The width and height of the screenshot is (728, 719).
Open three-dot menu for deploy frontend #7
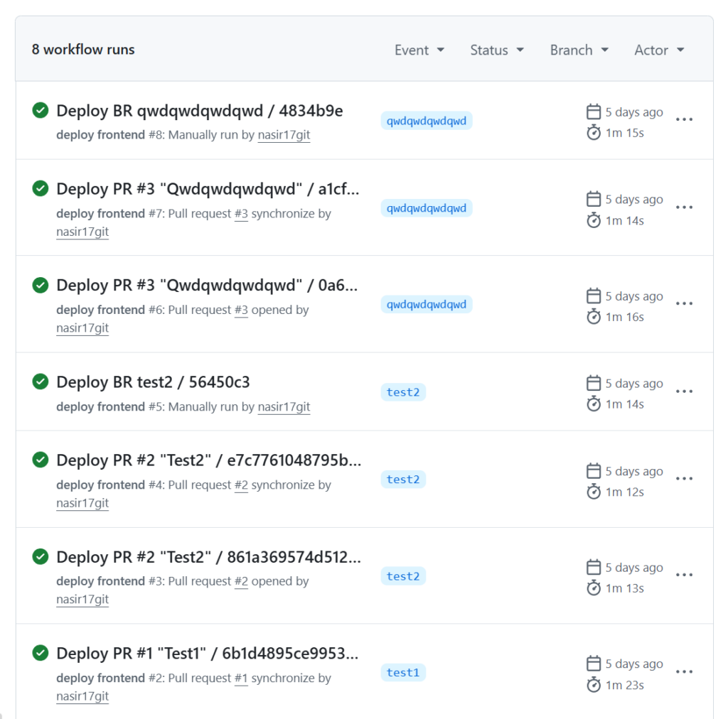[x=684, y=207]
